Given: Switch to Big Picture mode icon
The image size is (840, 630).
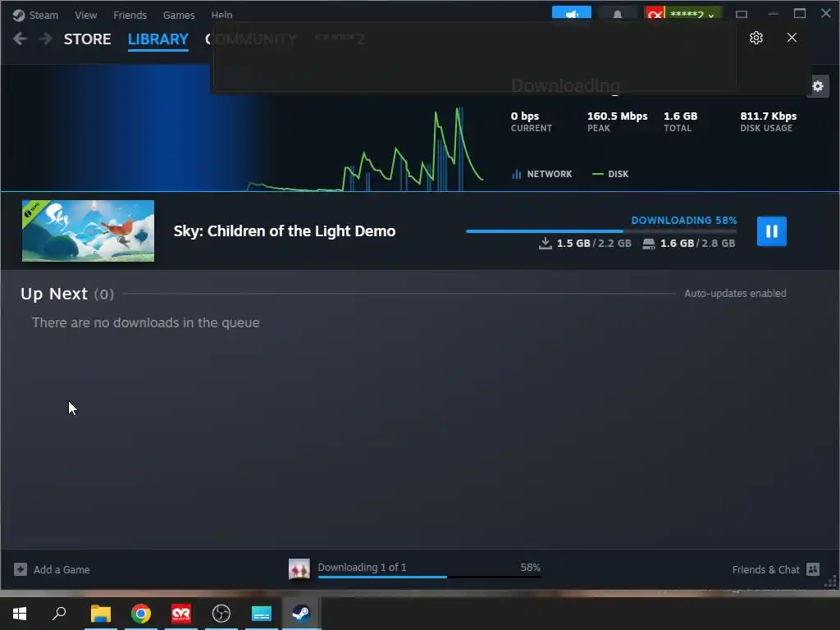Looking at the screenshot, I should click(x=742, y=15).
